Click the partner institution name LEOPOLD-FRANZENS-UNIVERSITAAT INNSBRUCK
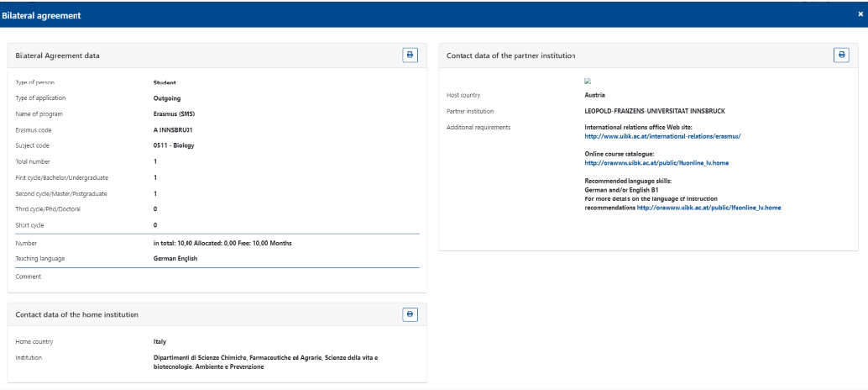The width and height of the screenshot is (868, 390). tap(648, 111)
